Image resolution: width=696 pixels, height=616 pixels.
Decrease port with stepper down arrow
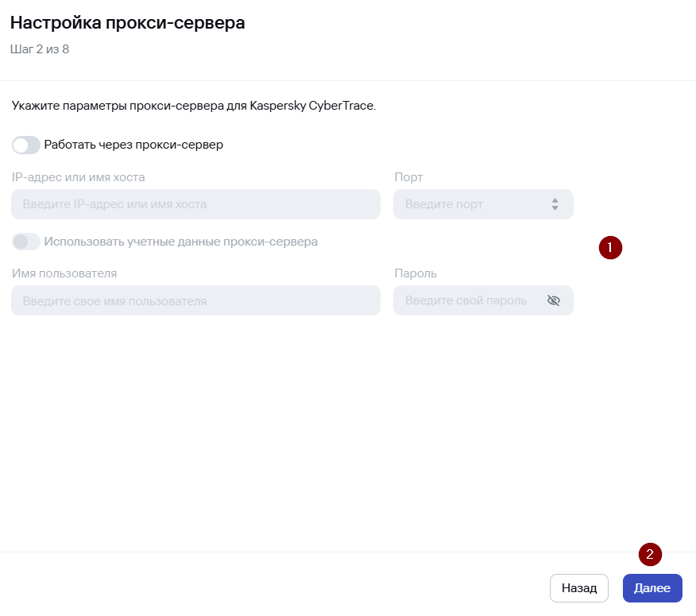[555, 207]
